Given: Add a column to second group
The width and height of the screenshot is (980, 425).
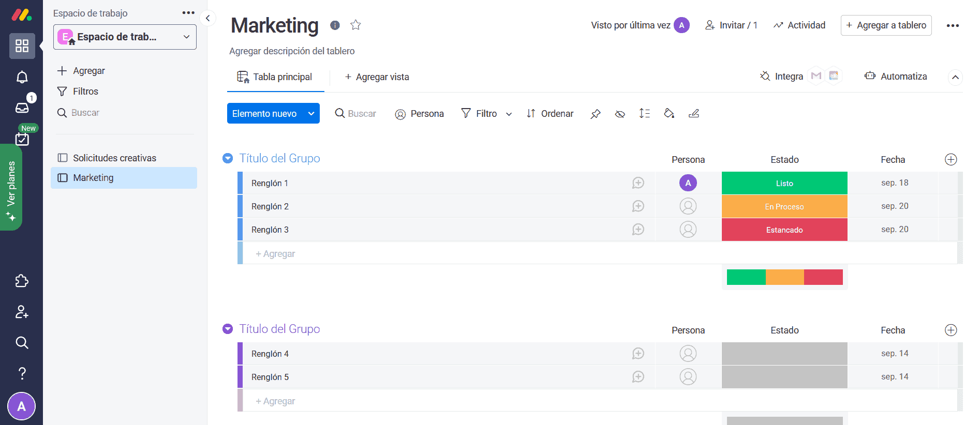Looking at the screenshot, I should click(951, 330).
